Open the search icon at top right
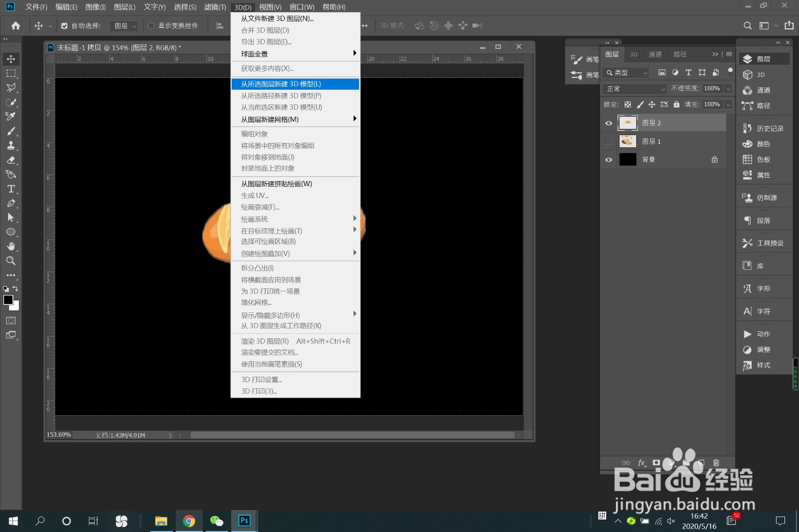This screenshot has width=799, height=532. point(748,25)
